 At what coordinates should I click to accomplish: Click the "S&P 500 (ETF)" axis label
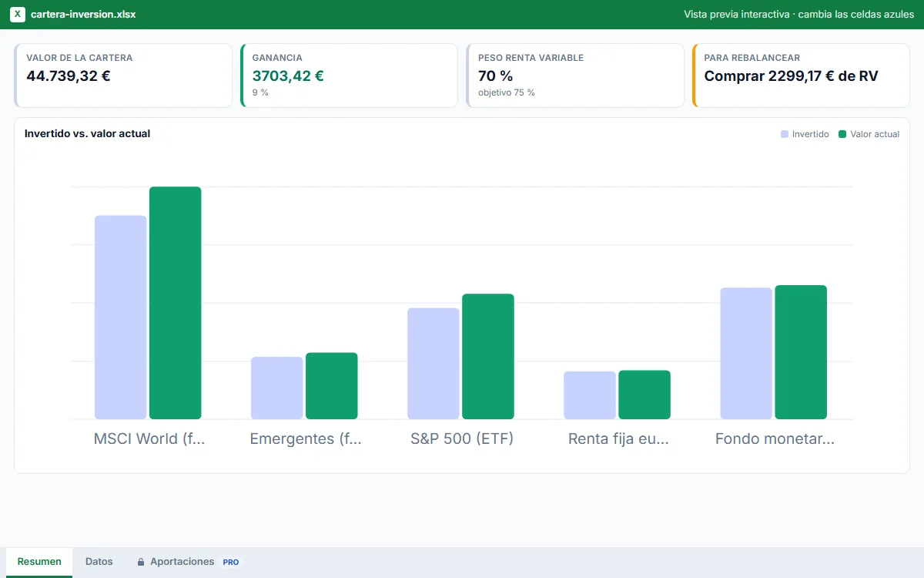pyautogui.click(x=462, y=439)
